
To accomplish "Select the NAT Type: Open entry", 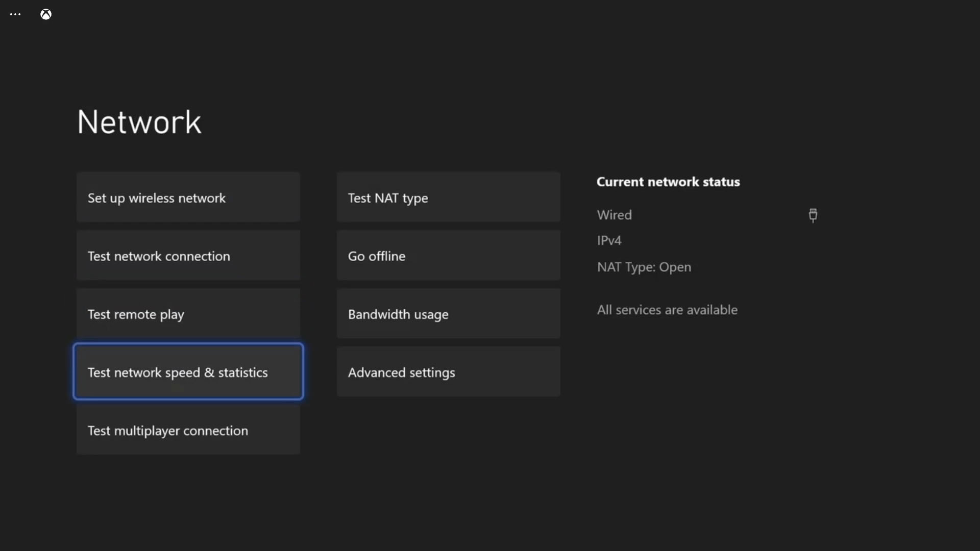I will tap(644, 267).
